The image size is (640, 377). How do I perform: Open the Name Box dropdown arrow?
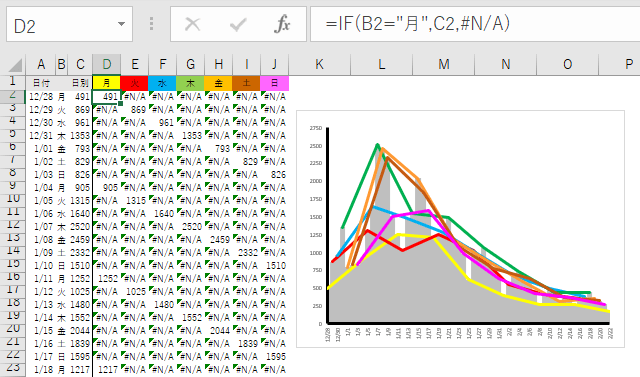point(121,24)
